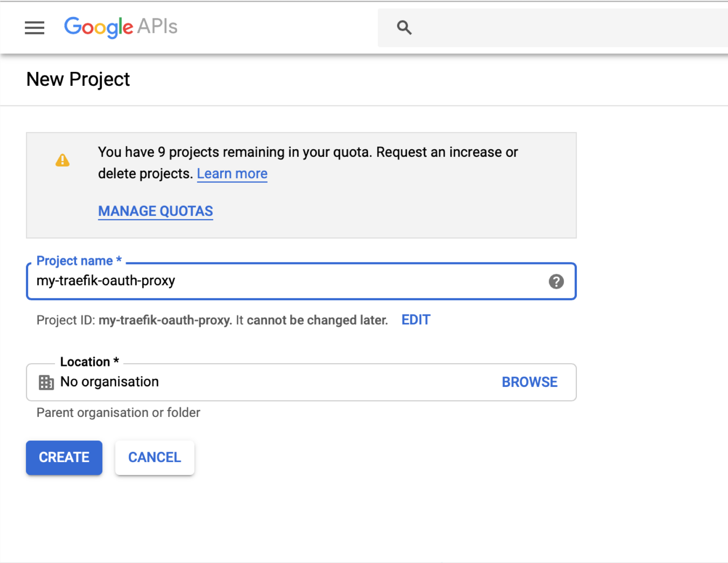Click the 'Location *' field label

tap(89, 361)
